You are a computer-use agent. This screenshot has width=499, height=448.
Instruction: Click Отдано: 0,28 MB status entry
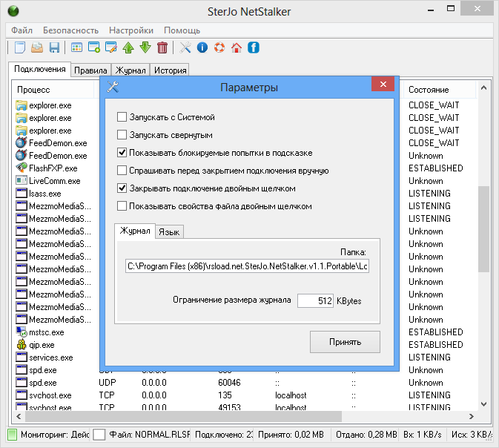366,435
